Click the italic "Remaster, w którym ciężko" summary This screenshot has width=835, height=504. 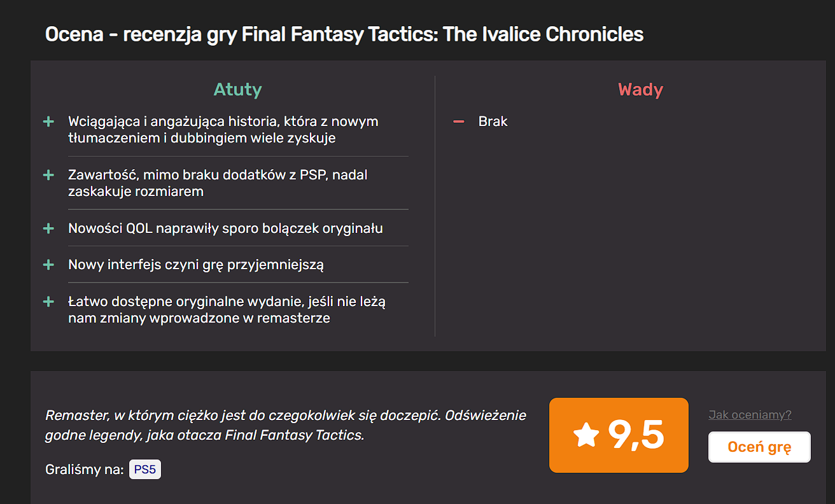[286, 425]
